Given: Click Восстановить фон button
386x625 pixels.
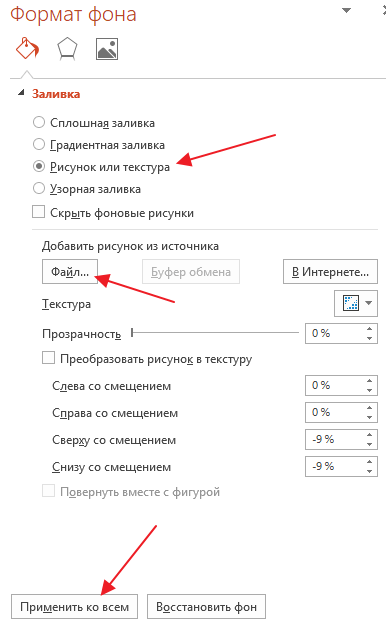Looking at the screenshot, I should coord(206,607).
